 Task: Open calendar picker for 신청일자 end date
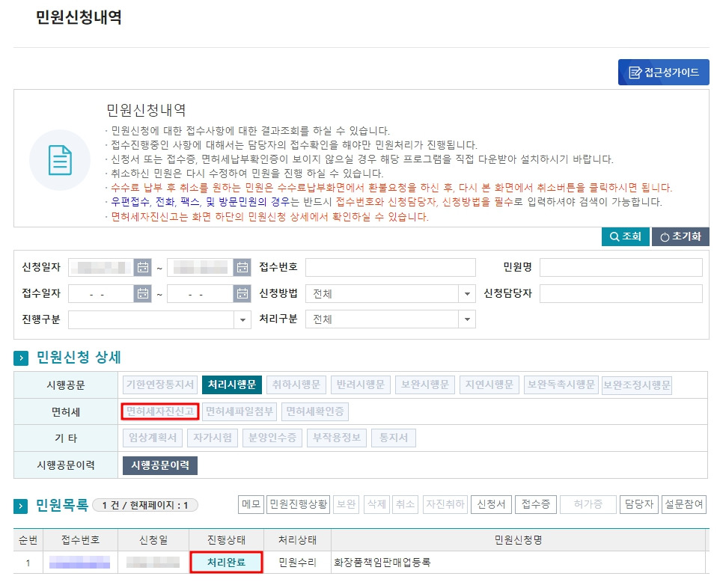coord(242,267)
